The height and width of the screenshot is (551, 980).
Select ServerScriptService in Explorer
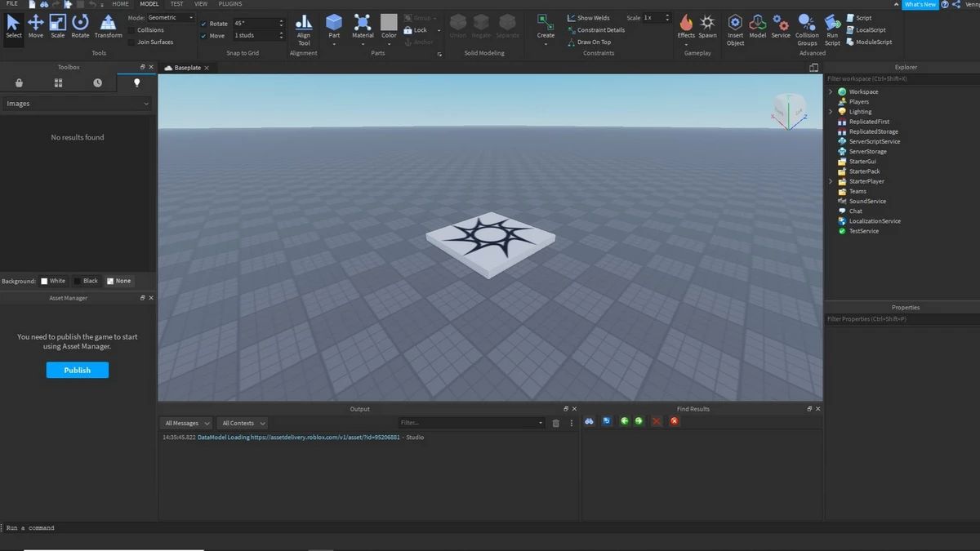click(873, 141)
